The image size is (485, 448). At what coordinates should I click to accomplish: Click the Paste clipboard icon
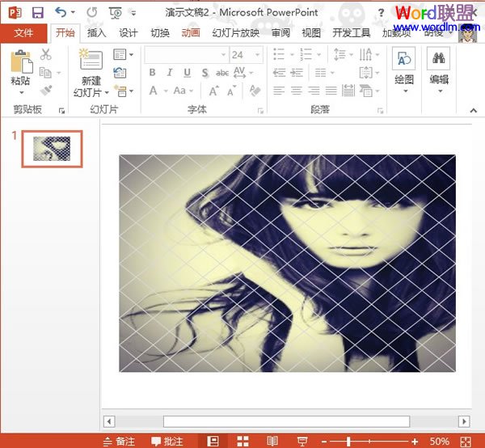[21, 61]
